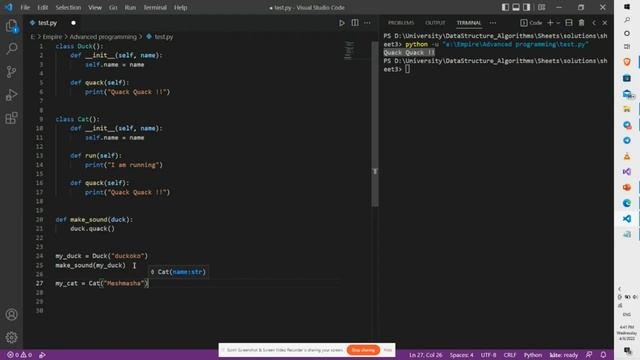The width and height of the screenshot is (640, 360).
Task: Select language mode Python in status bar
Action: (x=533, y=355)
